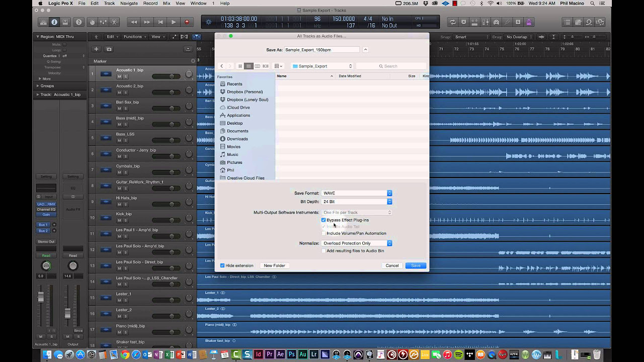Open the Window menu
Viewport: 644px width, 362px height.
[199, 4]
